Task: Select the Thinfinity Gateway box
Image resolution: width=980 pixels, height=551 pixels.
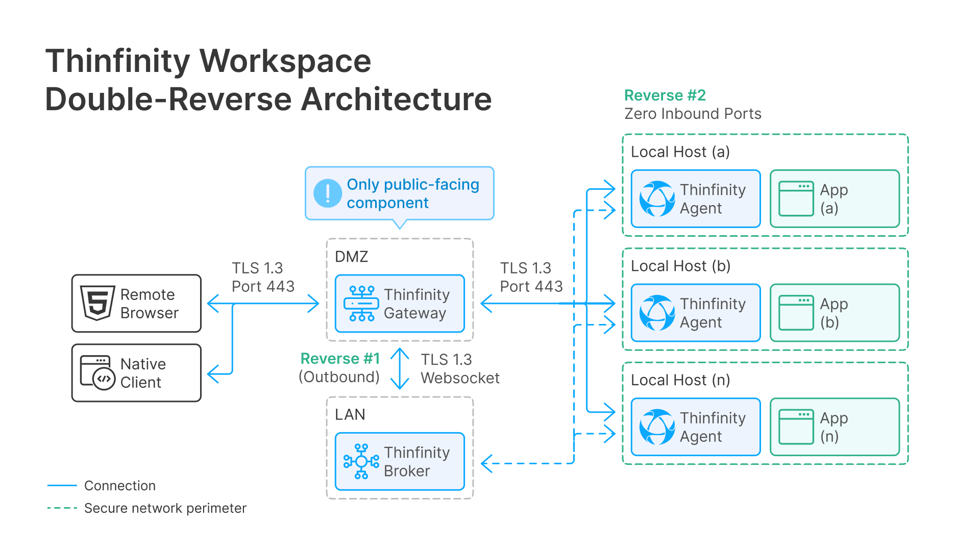Action: (x=400, y=304)
